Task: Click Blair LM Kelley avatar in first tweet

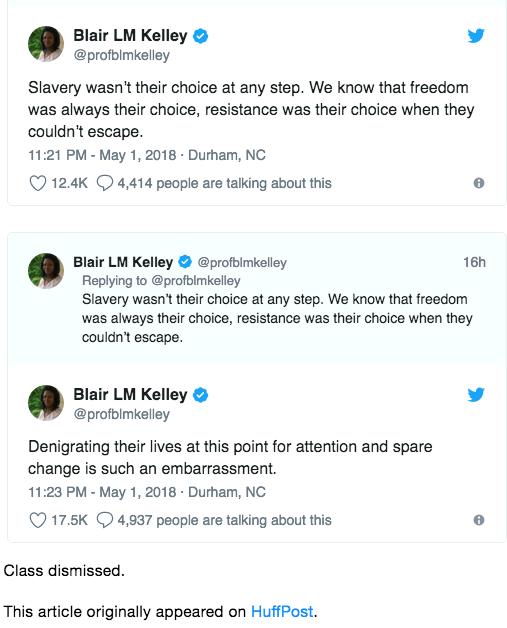Action: coord(46,44)
